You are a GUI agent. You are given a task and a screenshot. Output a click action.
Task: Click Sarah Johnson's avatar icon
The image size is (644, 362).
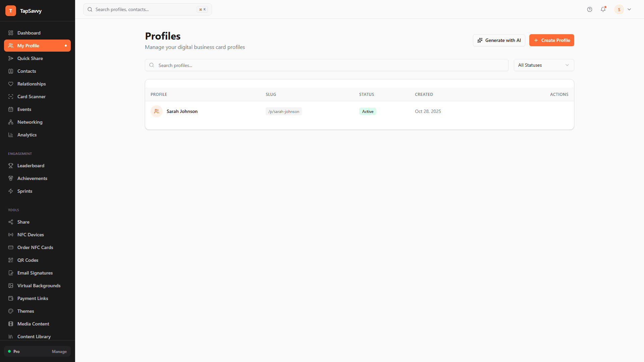pos(156,111)
